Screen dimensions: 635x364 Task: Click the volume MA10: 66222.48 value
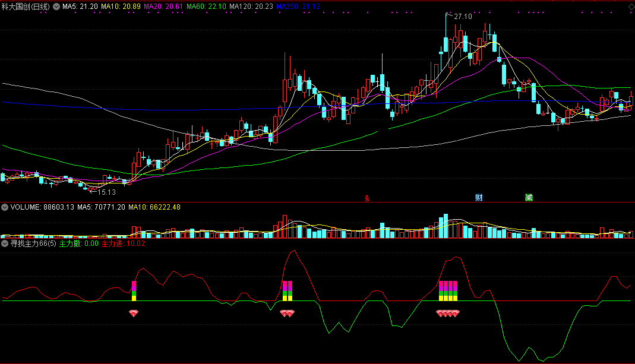click(x=154, y=207)
